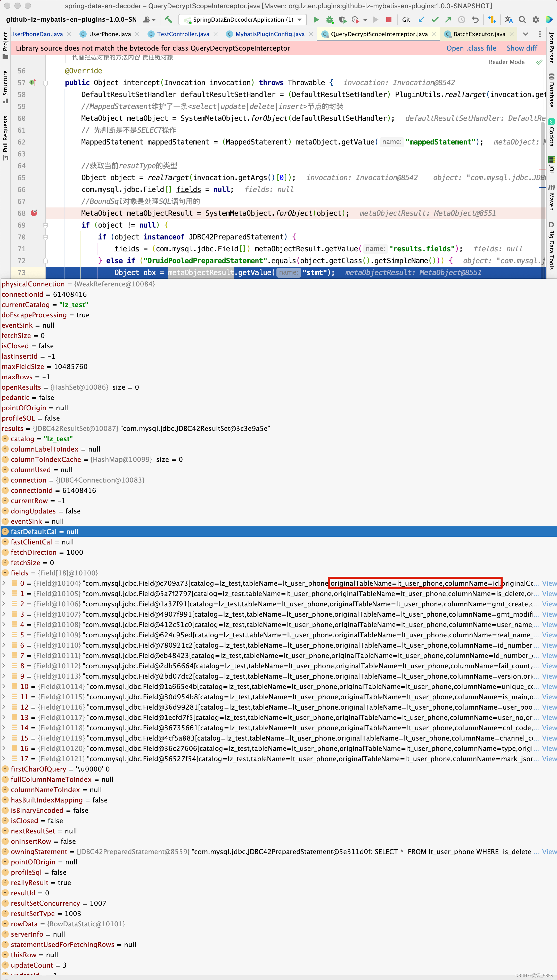Switch to TestController.java tab

183,34
